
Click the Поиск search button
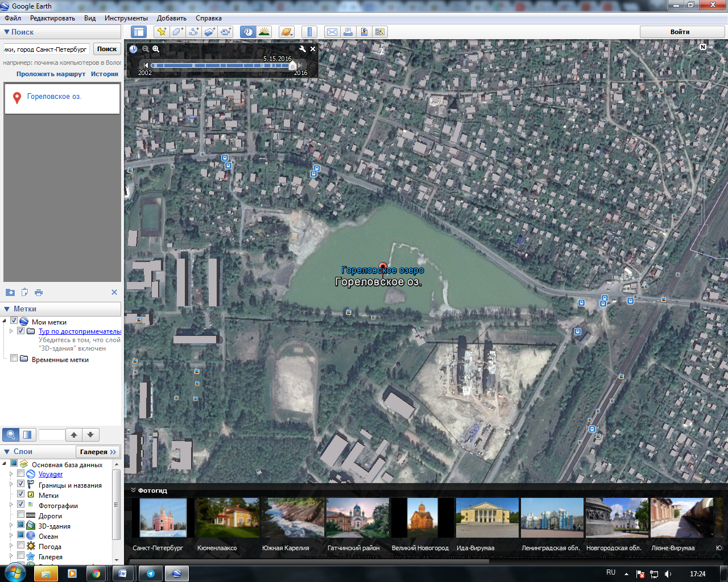click(107, 49)
